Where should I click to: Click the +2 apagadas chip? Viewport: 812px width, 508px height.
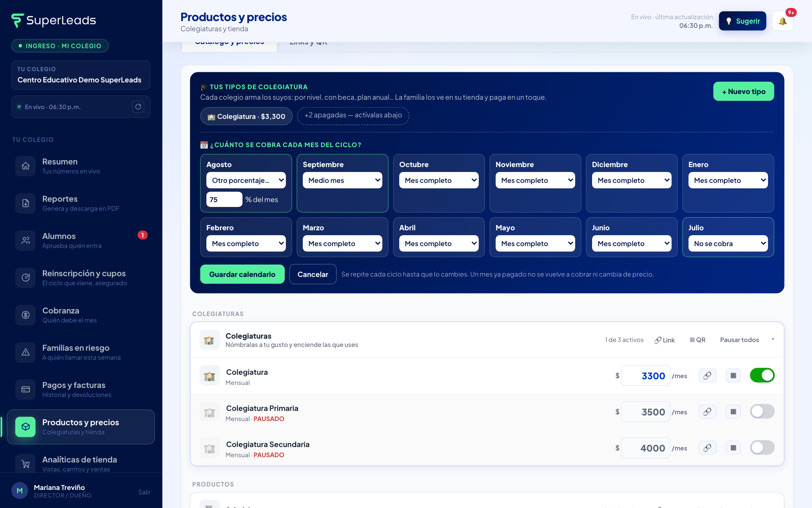point(353,116)
